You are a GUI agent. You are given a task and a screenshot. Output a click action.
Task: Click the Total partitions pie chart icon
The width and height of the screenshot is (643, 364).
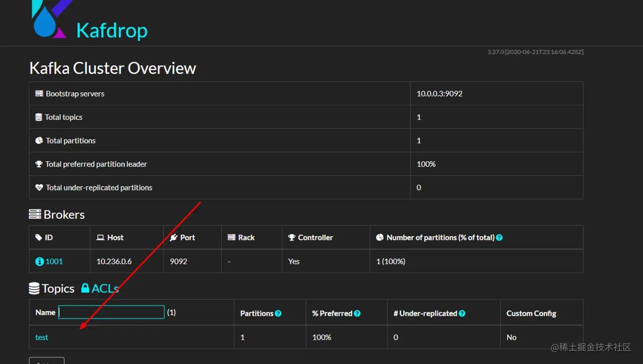pyautogui.click(x=39, y=141)
